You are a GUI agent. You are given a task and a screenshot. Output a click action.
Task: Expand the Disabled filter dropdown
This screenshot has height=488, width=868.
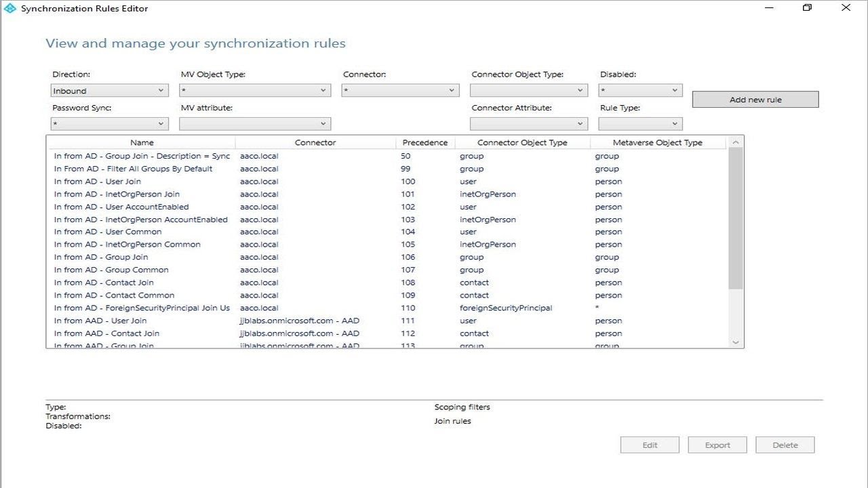pyautogui.click(x=640, y=91)
